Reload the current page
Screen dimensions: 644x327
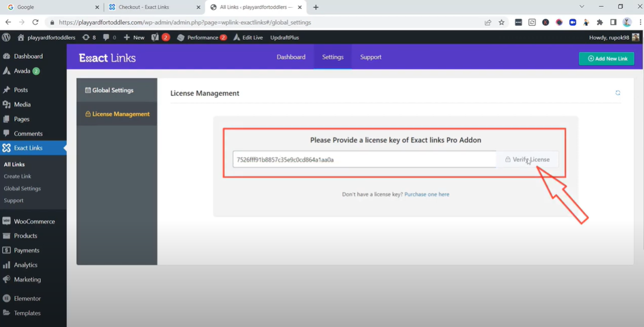pyautogui.click(x=35, y=22)
